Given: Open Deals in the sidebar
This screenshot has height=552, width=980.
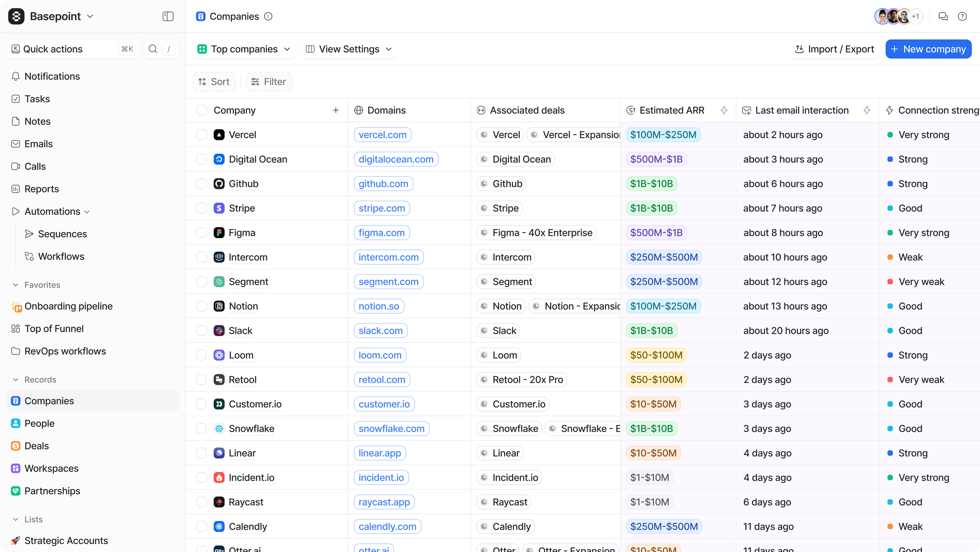Looking at the screenshot, I should (36, 446).
